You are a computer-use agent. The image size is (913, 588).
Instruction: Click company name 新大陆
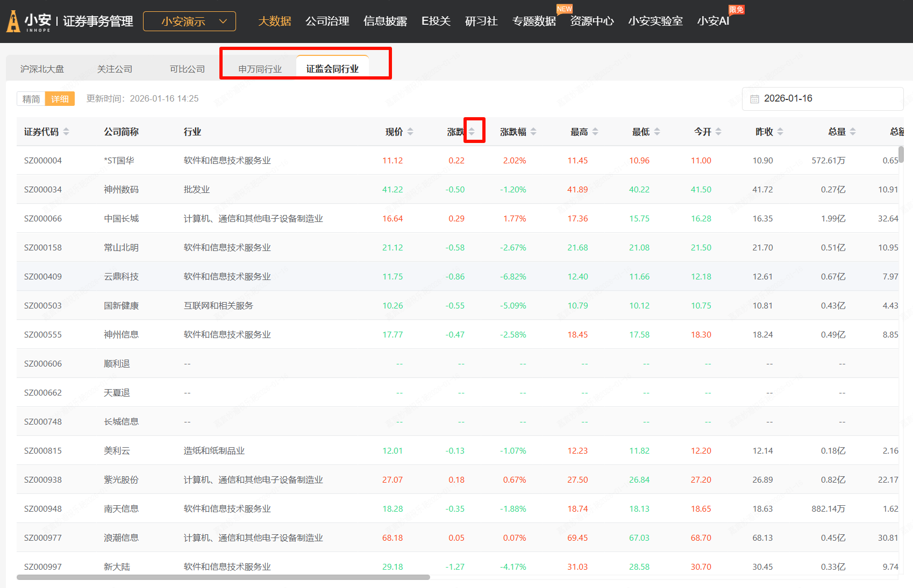pos(117,567)
